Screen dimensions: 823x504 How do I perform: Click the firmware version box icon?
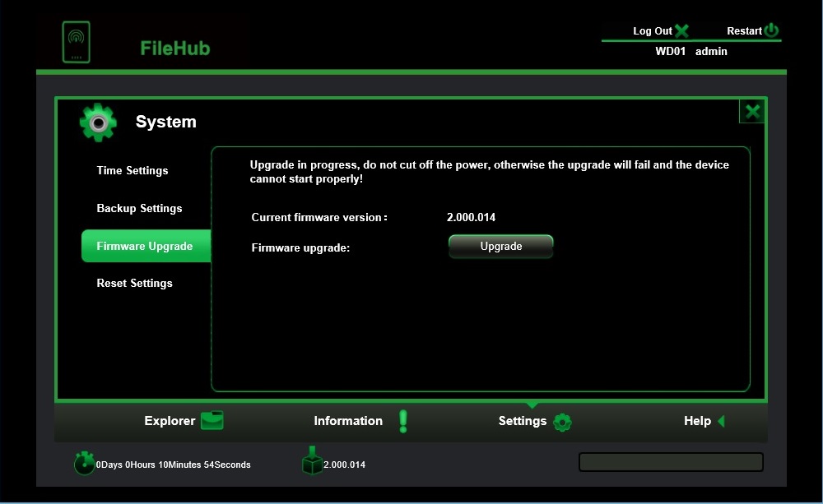(x=312, y=460)
